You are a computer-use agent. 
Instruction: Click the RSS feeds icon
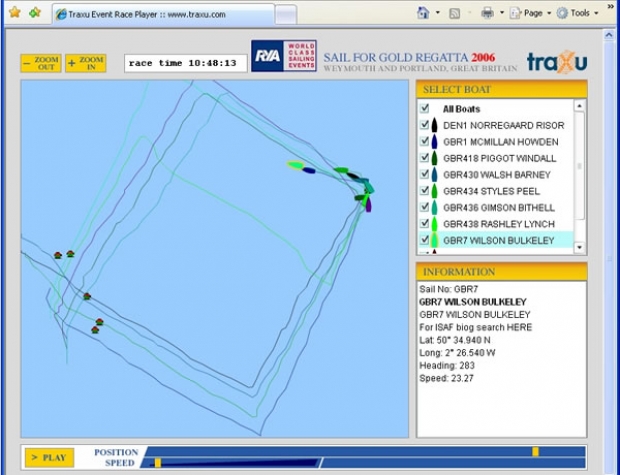(455, 13)
